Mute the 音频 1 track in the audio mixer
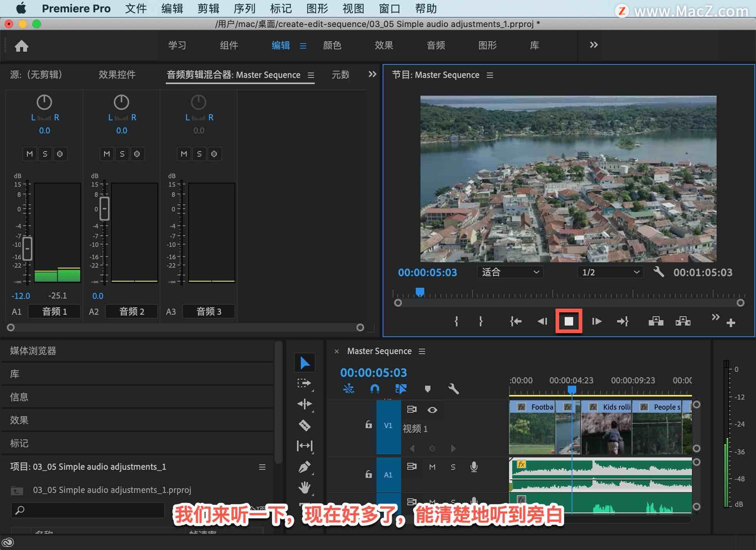Image resolution: width=756 pixels, height=550 pixels. 30,154
